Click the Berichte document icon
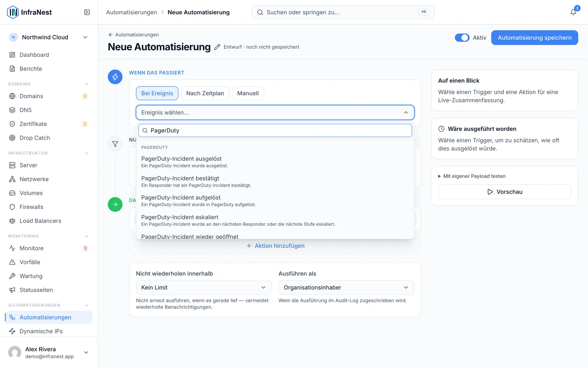 click(x=12, y=69)
